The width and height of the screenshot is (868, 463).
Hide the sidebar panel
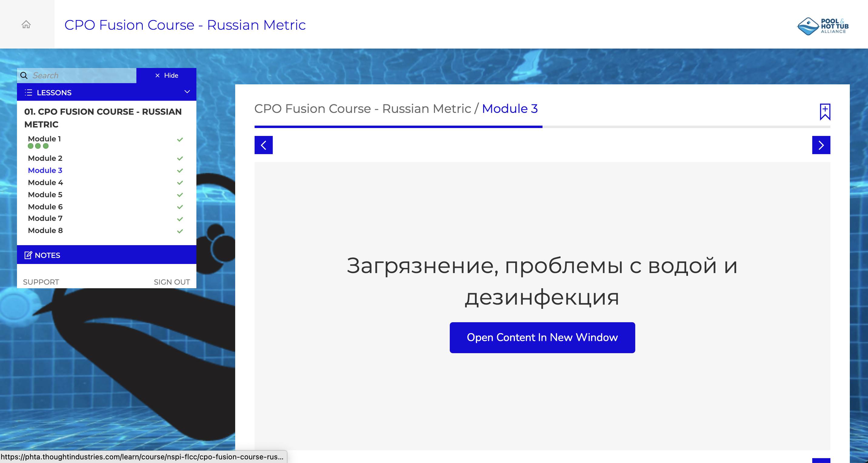166,76
